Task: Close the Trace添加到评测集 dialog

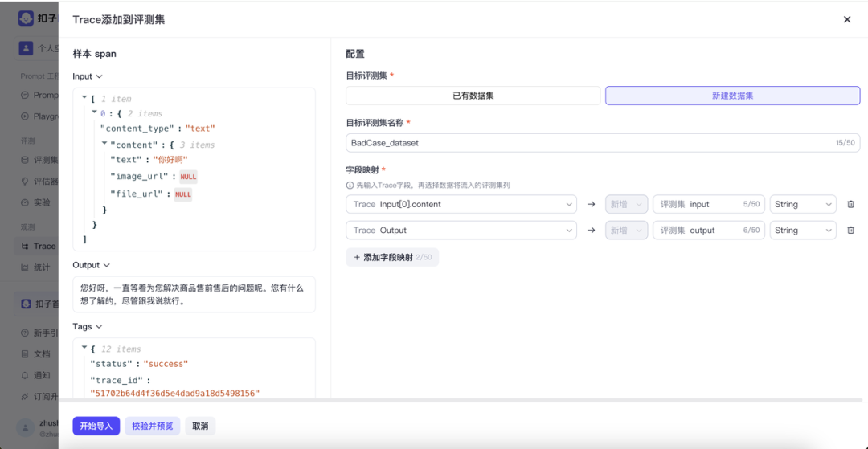Action: pos(846,19)
